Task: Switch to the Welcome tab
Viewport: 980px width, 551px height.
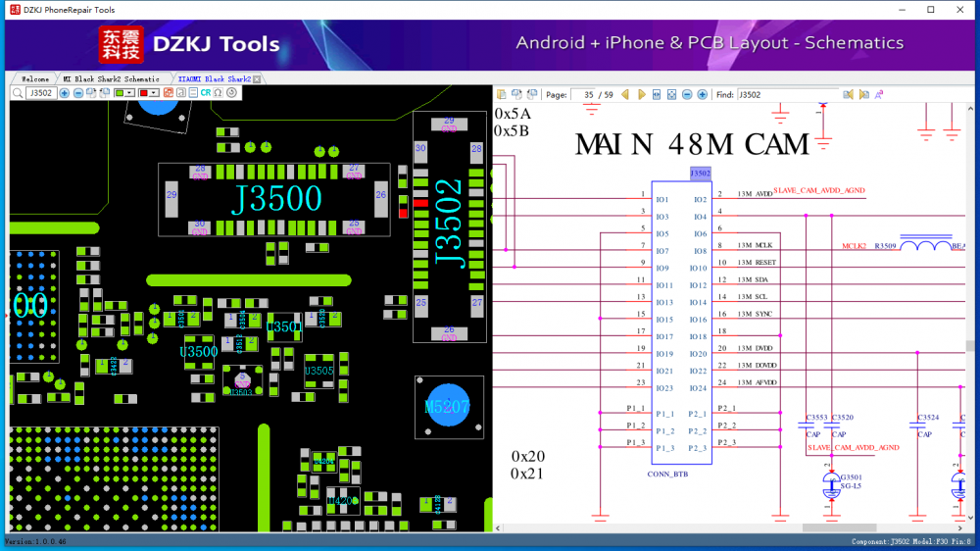Action: click(x=34, y=78)
